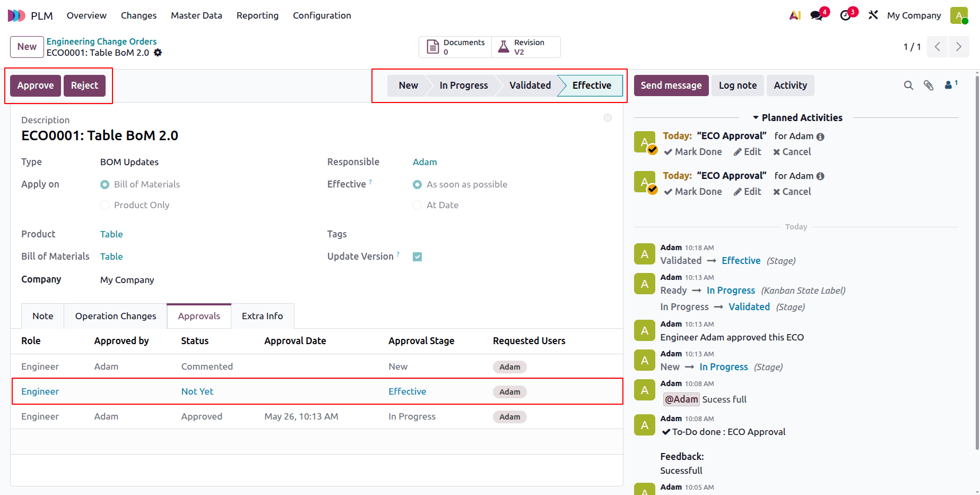This screenshot has height=495, width=980.
Task: Open the Changes menu
Action: (x=138, y=15)
